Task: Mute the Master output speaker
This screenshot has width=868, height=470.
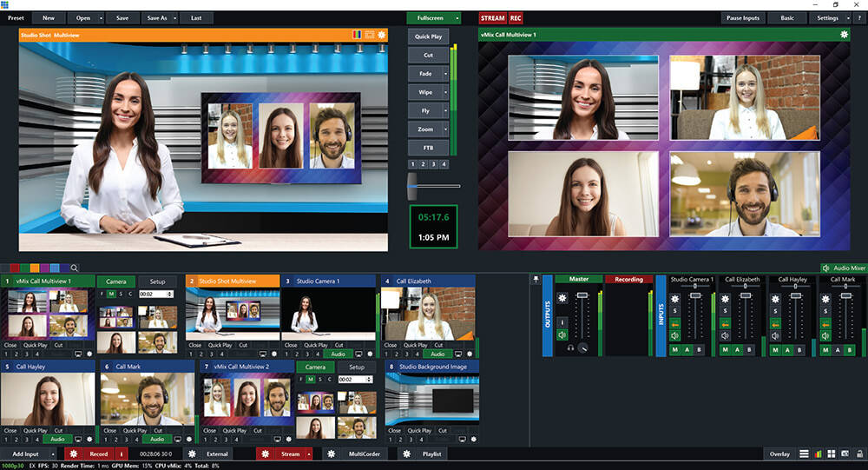Action: tap(562, 334)
